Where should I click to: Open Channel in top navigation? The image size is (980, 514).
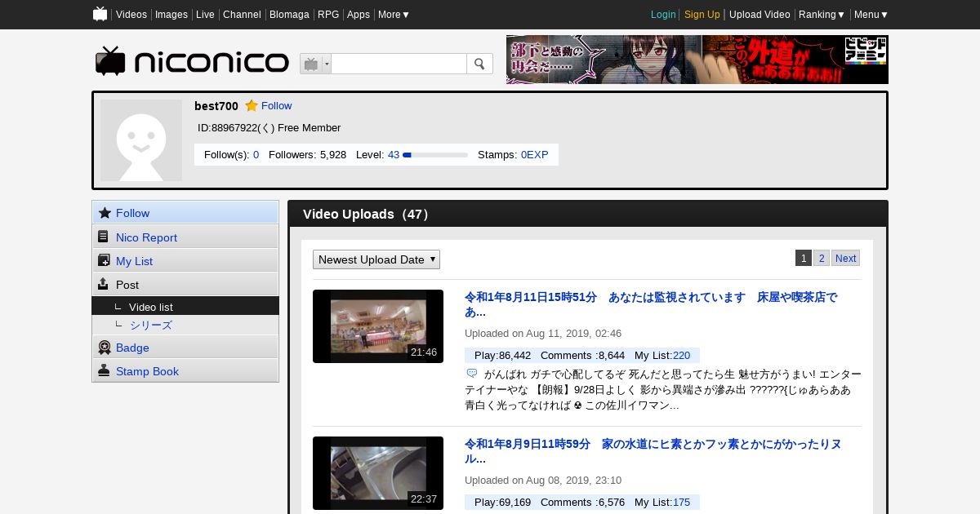point(242,15)
